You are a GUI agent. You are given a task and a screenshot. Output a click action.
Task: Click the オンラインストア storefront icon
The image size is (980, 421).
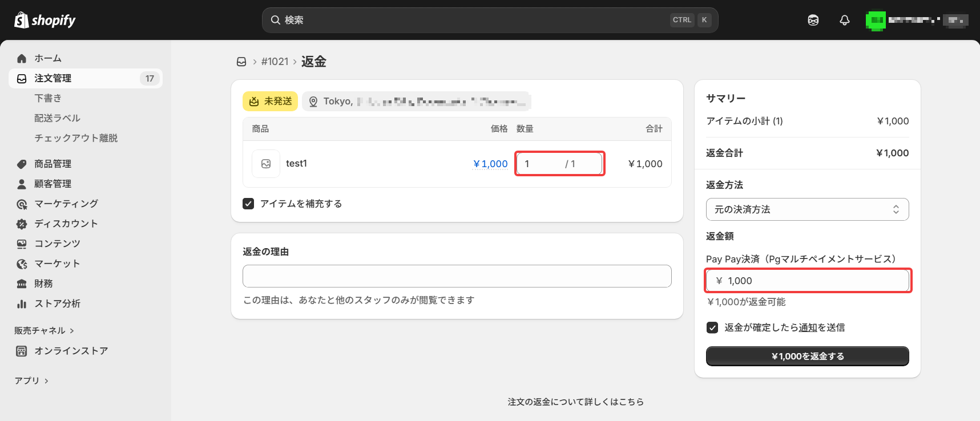(22, 351)
